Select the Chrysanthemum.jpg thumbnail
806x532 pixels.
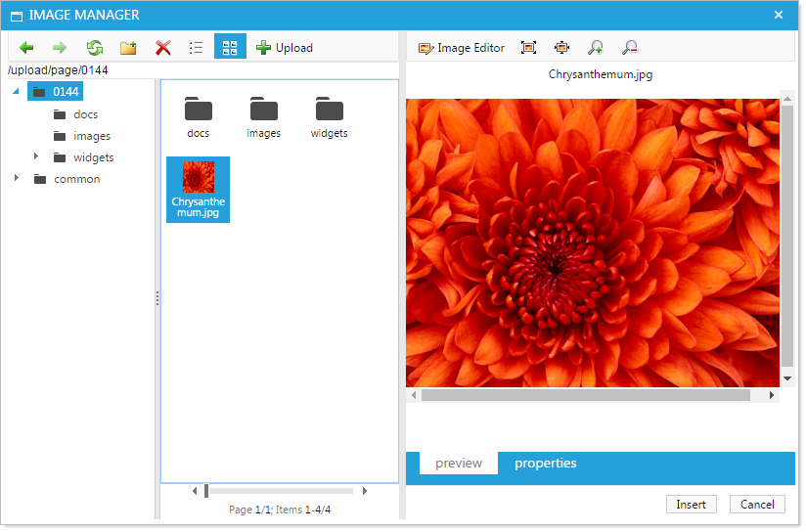click(x=198, y=190)
